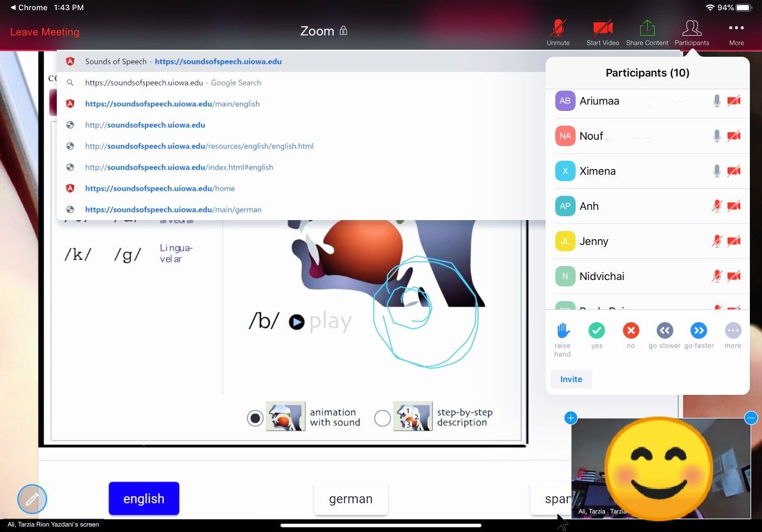Tap the Zoom meeting title lock icon
Image resolution: width=762 pixels, height=532 pixels.
pyautogui.click(x=343, y=31)
